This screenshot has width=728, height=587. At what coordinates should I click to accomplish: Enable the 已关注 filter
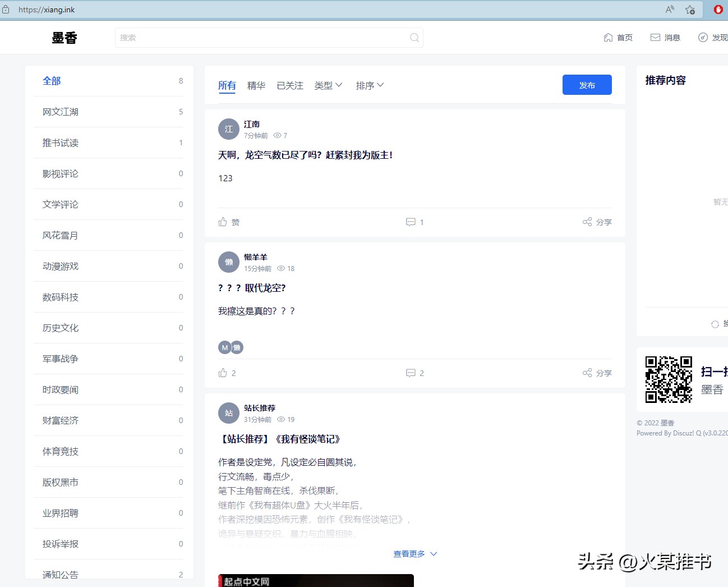click(x=289, y=85)
